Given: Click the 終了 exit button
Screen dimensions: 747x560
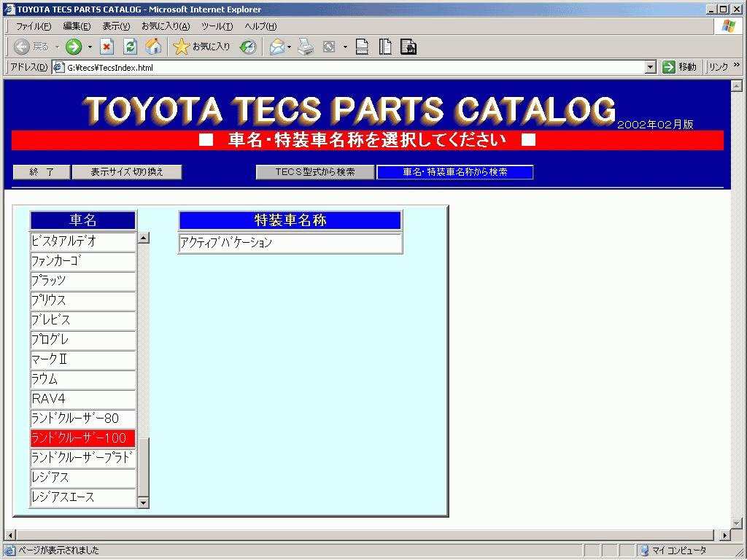Looking at the screenshot, I should [x=42, y=172].
